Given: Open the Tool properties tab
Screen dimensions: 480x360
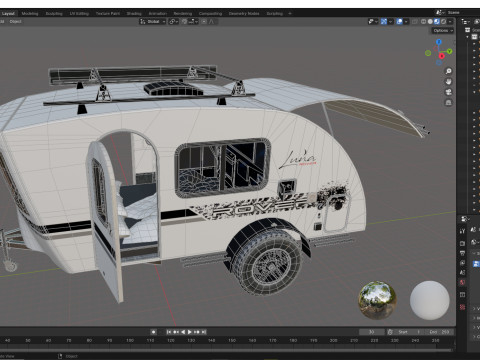Looking at the screenshot, I should [462, 231].
